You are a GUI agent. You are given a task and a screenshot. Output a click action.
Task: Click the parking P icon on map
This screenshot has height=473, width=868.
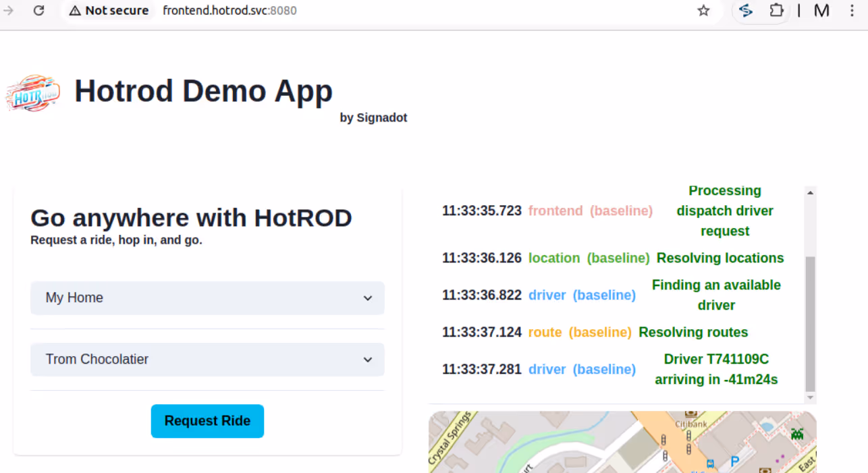click(x=735, y=462)
